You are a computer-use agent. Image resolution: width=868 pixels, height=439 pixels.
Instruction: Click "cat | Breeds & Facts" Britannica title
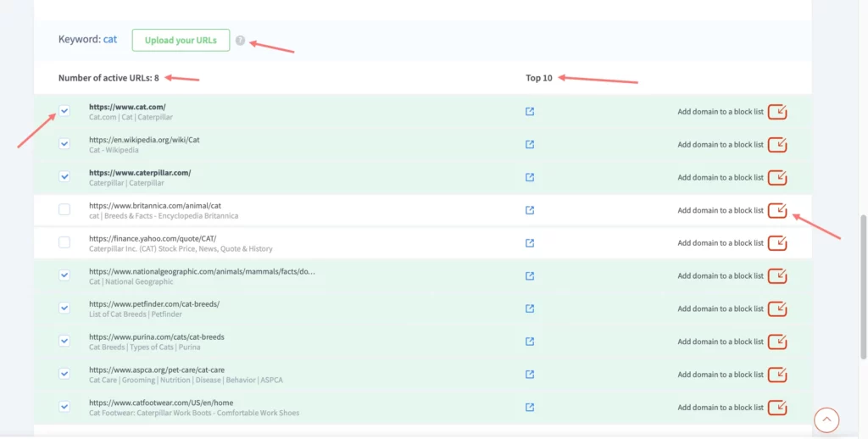(x=164, y=216)
